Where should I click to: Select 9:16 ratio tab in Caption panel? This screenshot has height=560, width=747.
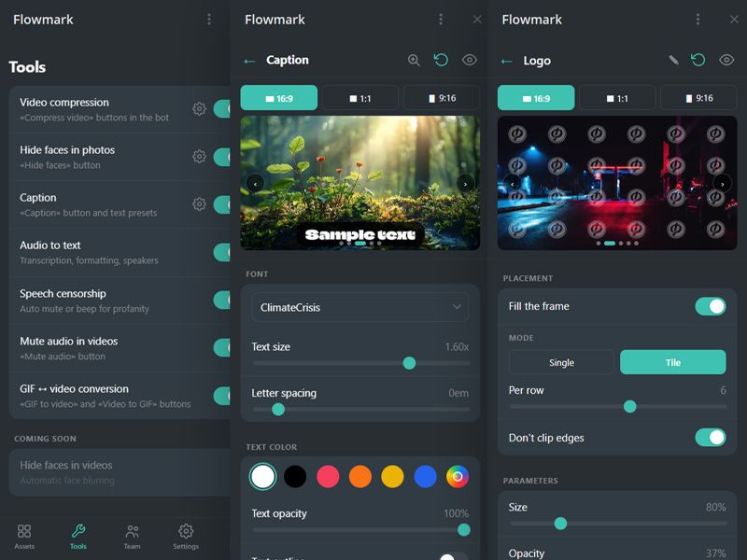point(442,98)
